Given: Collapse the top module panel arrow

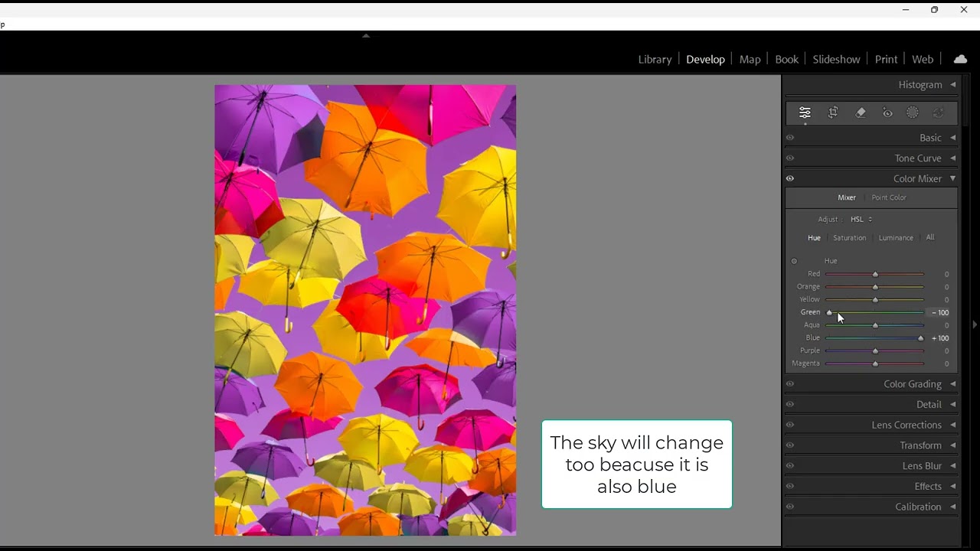Looking at the screenshot, I should (x=366, y=35).
